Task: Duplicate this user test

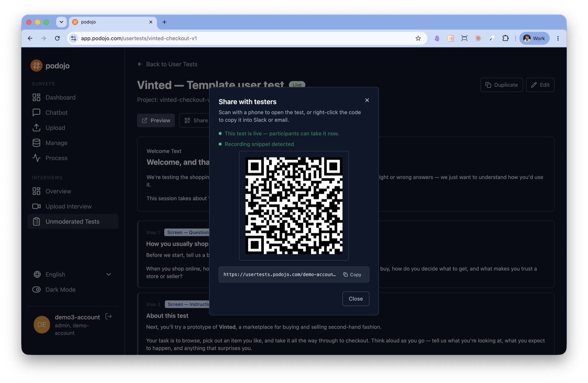Action: (x=501, y=85)
